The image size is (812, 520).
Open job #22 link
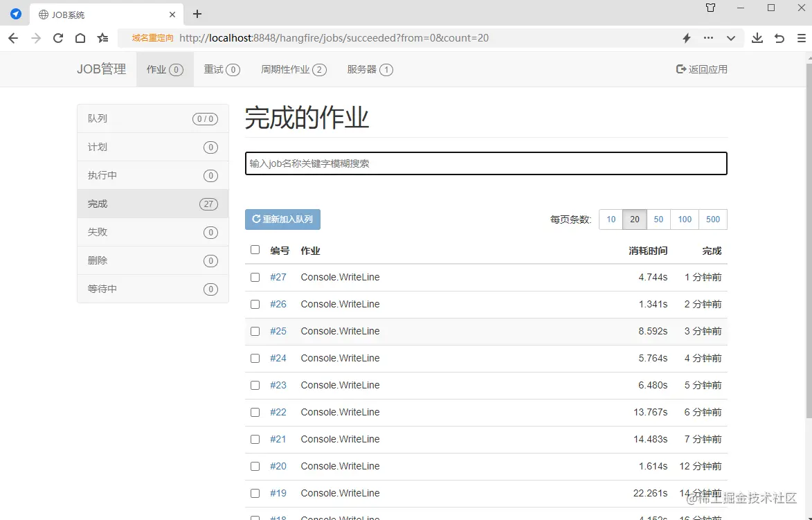click(x=278, y=412)
